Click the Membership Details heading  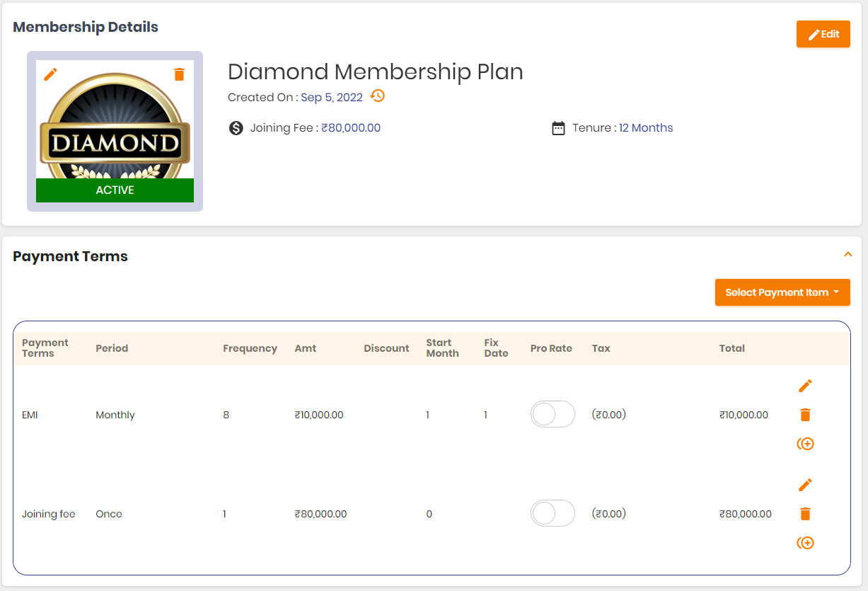(86, 27)
